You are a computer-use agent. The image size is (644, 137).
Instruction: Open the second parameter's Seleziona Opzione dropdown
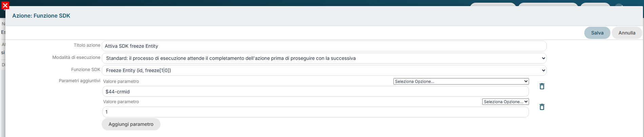(505, 102)
